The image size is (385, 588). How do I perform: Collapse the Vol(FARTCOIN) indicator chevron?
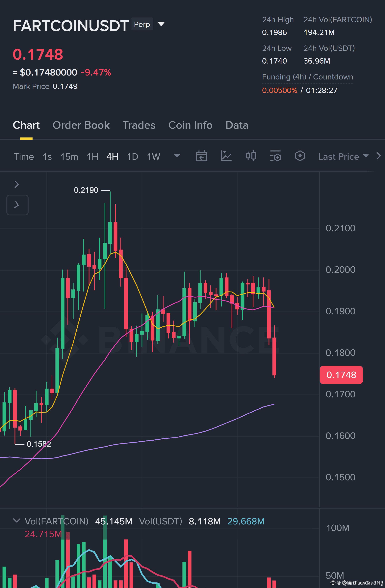pyautogui.click(x=16, y=520)
